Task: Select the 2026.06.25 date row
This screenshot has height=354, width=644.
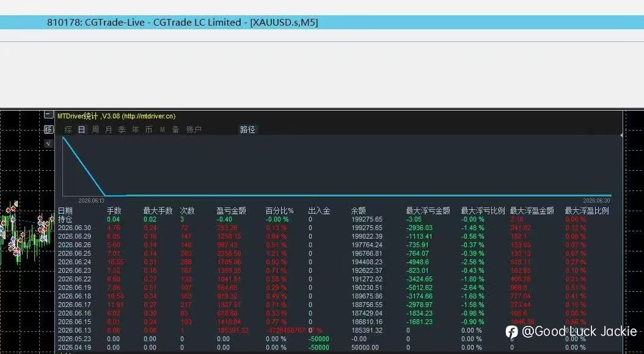Action: pos(75,253)
